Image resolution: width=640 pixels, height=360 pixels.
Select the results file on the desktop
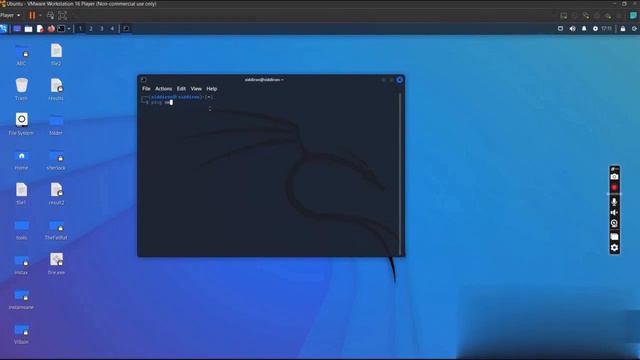click(56, 90)
